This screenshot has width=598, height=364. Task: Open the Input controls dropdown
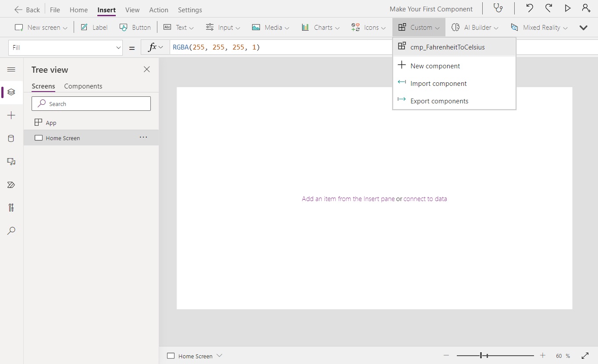223,27
